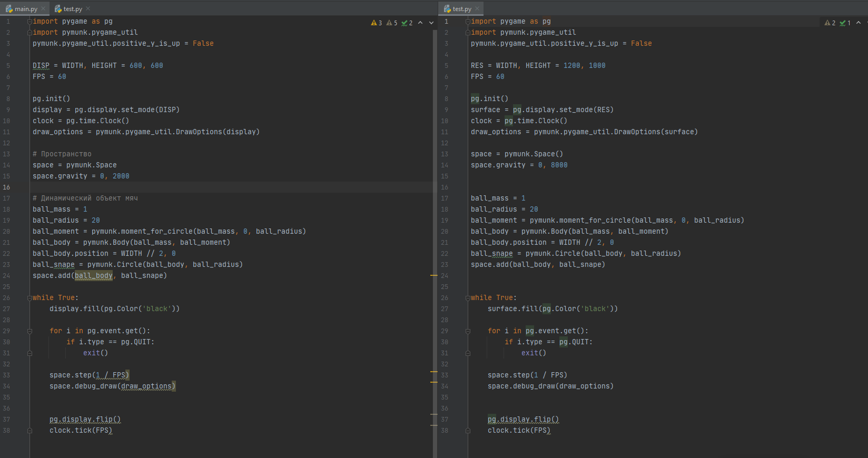
Task: Click 'pg.display.flip()' in left editor
Action: (85, 420)
